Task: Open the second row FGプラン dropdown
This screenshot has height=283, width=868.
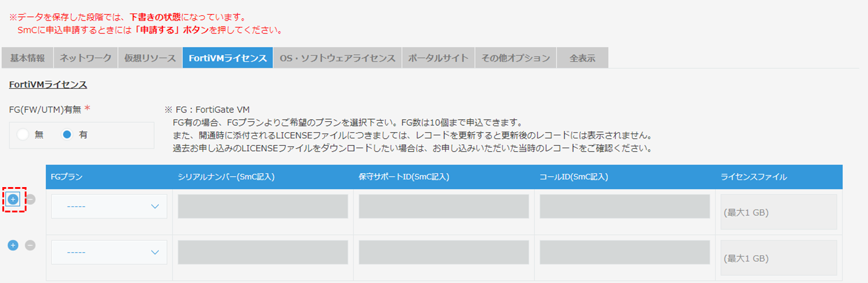Action: (x=109, y=252)
